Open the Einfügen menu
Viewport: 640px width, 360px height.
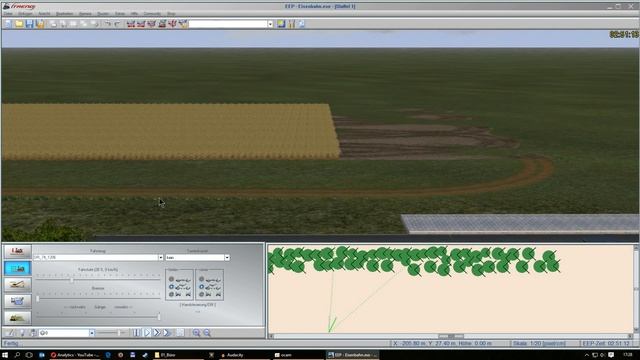tap(25, 14)
